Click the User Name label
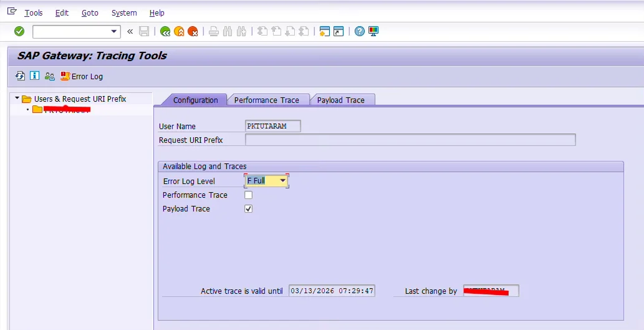This screenshot has width=644, height=330. [x=177, y=127]
